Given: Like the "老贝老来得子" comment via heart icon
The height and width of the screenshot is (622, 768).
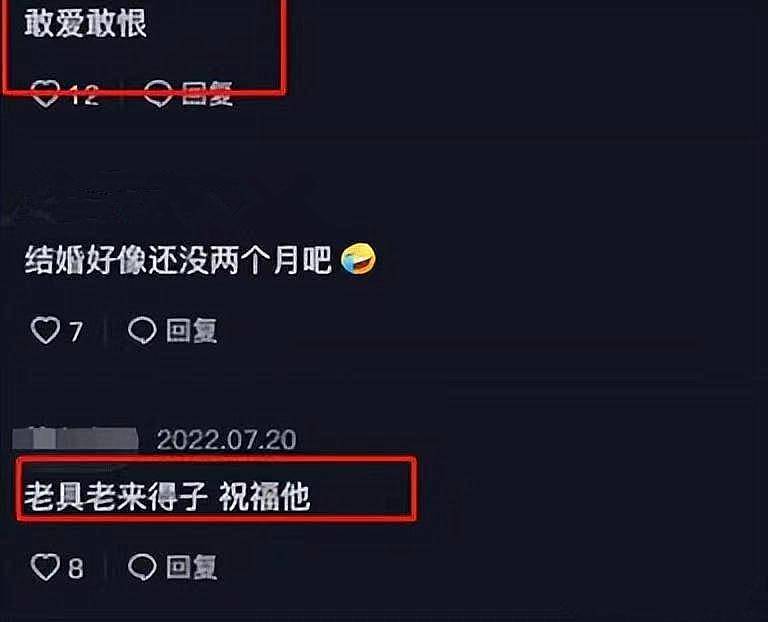Looking at the screenshot, I should [46, 567].
